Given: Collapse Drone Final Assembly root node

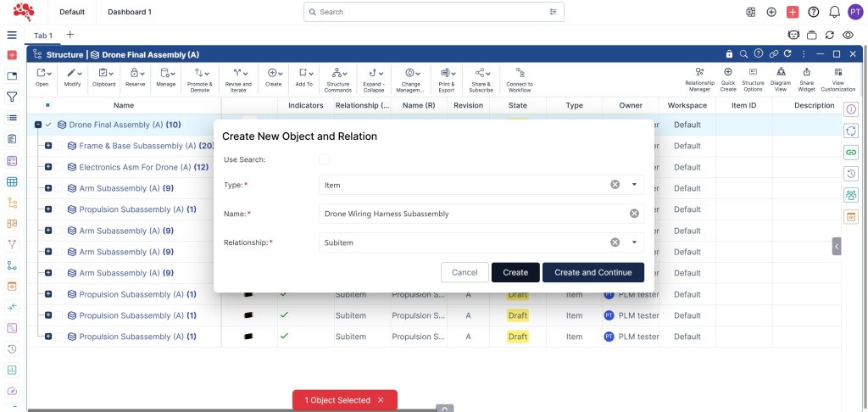Looking at the screenshot, I should [x=37, y=125].
